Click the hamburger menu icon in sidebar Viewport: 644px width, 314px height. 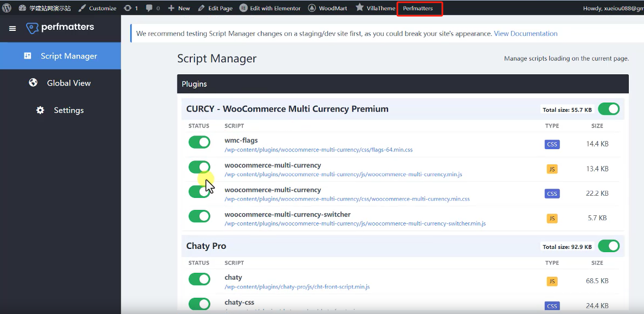pyautogui.click(x=12, y=28)
